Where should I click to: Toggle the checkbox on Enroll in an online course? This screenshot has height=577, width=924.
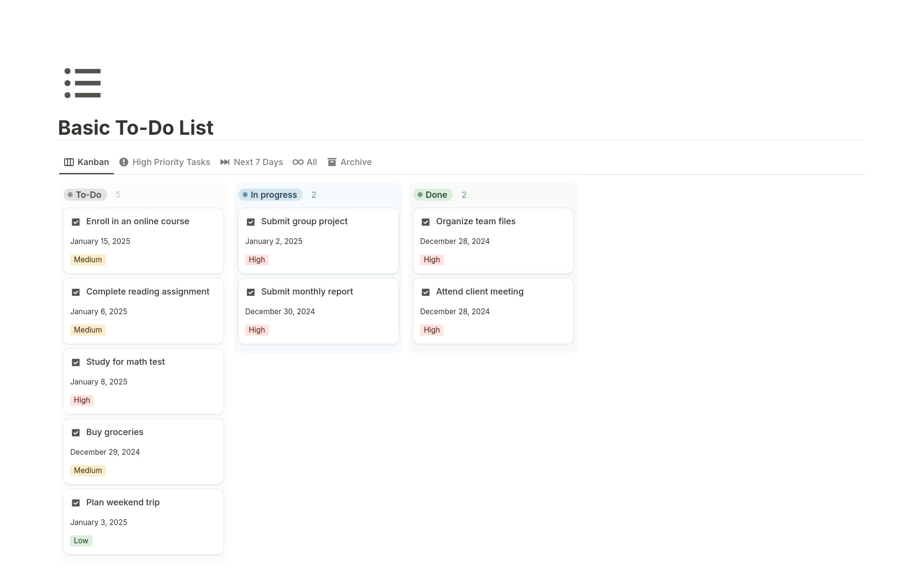(x=76, y=221)
